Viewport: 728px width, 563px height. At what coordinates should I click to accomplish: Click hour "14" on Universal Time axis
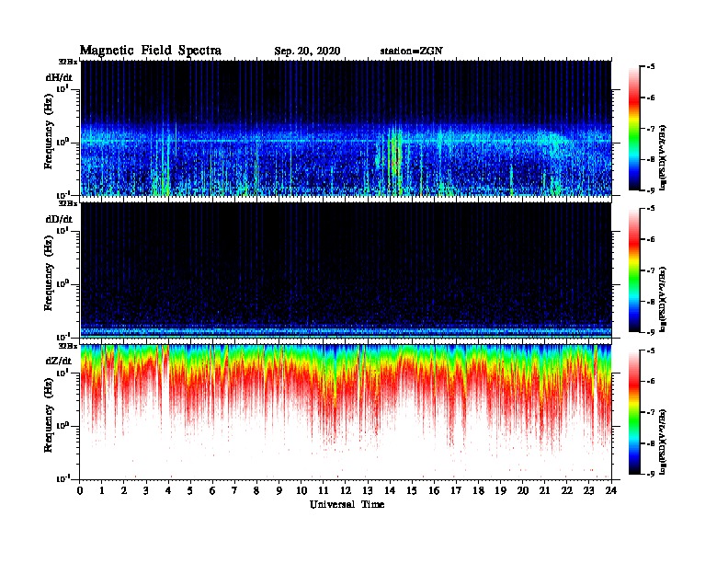click(x=390, y=490)
